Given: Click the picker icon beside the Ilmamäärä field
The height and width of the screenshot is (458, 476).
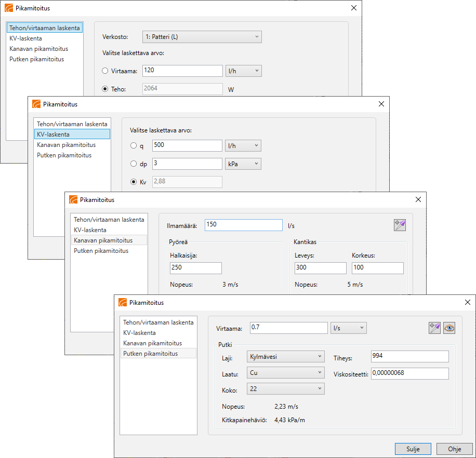Looking at the screenshot, I should (x=400, y=225).
